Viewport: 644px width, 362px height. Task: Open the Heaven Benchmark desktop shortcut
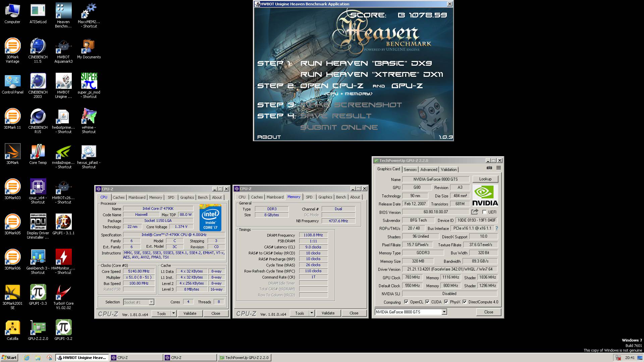tap(63, 16)
